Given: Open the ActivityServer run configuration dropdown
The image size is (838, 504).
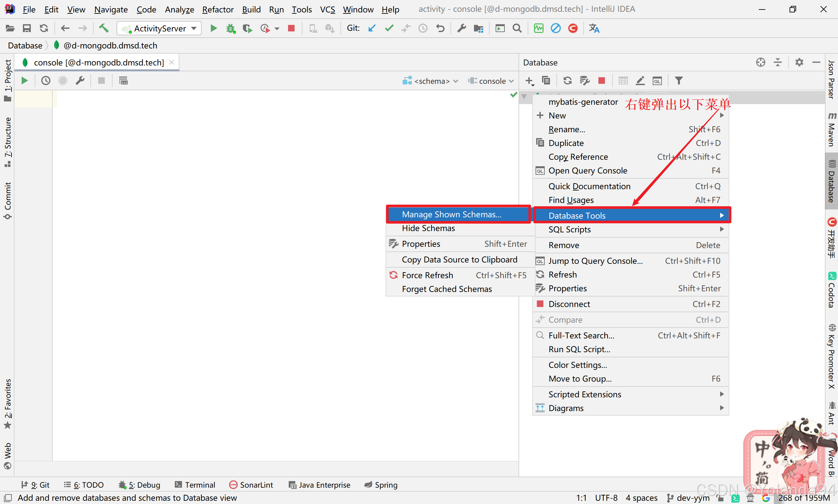Looking at the screenshot, I should tap(159, 28).
